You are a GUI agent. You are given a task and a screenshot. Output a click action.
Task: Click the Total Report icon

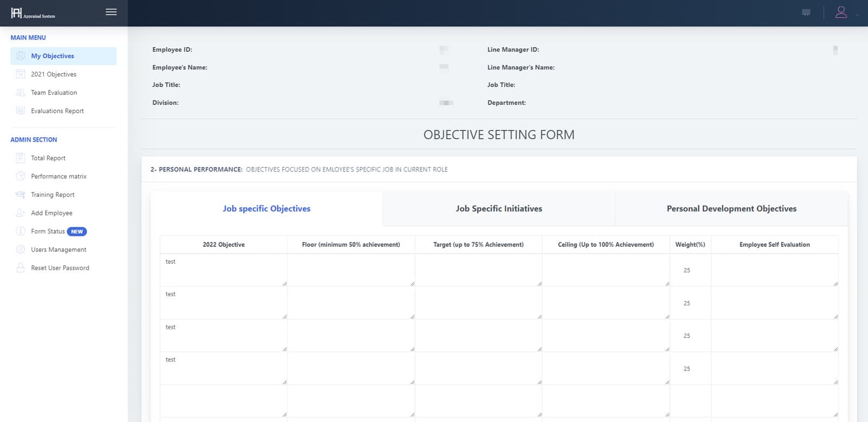[21, 158]
